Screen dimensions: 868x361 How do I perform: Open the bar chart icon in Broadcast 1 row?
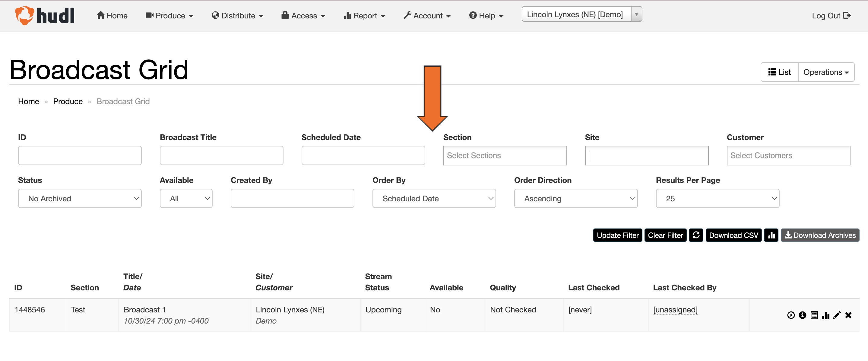(x=825, y=315)
